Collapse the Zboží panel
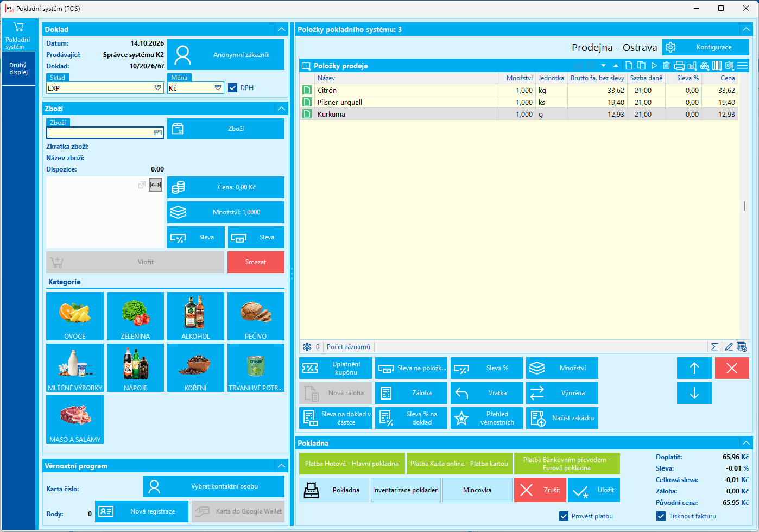Image resolution: width=759 pixels, height=532 pixels. click(x=281, y=109)
